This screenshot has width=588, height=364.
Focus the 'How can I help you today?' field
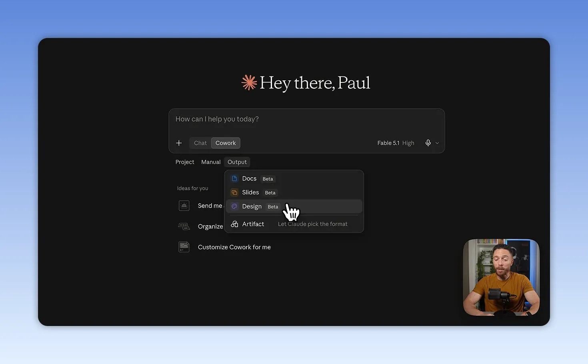click(307, 119)
